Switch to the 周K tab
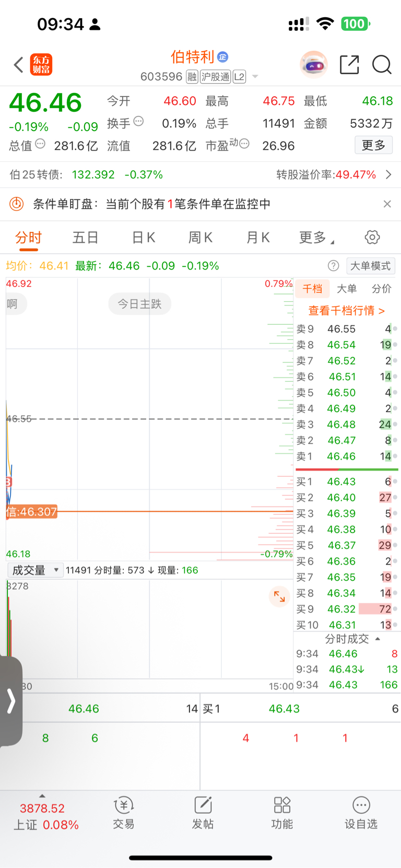The height and width of the screenshot is (868, 401). tap(200, 238)
